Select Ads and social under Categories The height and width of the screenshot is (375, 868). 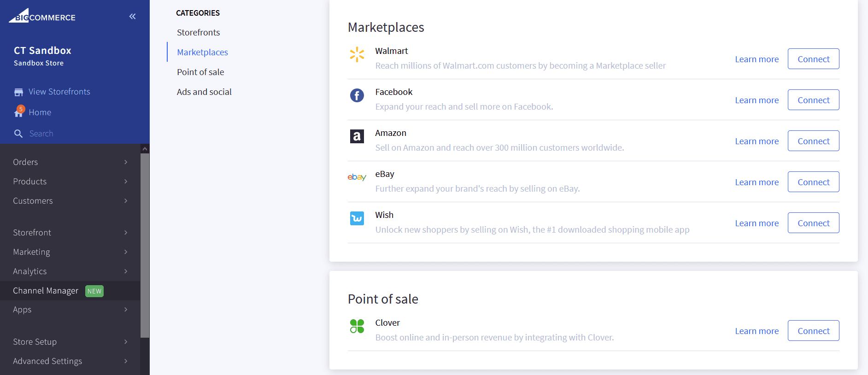pyautogui.click(x=204, y=92)
